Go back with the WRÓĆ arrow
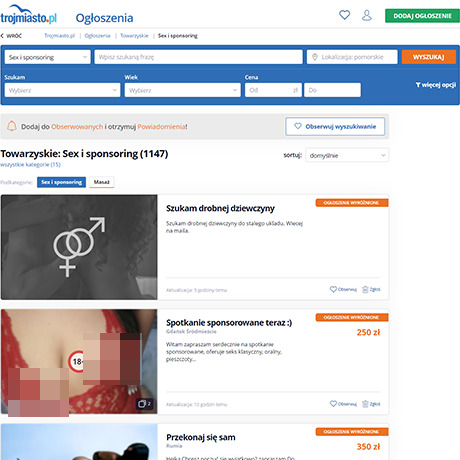Image resolution: width=460 pixels, height=460 pixels. click(11, 36)
